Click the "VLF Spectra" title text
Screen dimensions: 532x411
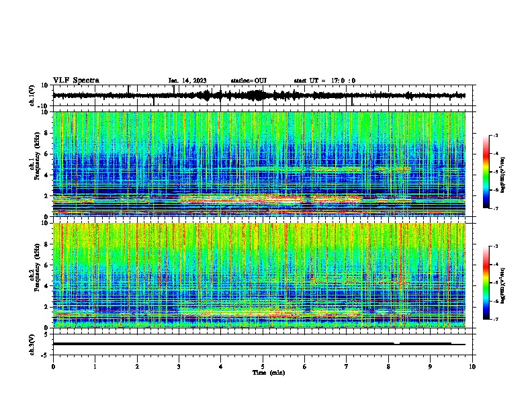tap(76, 81)
